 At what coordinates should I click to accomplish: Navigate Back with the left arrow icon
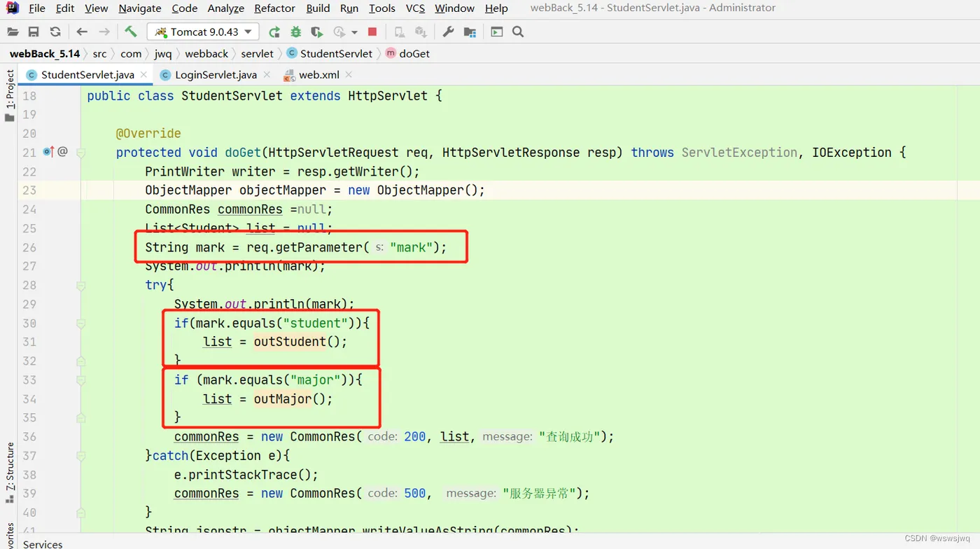tap(82, 32)
